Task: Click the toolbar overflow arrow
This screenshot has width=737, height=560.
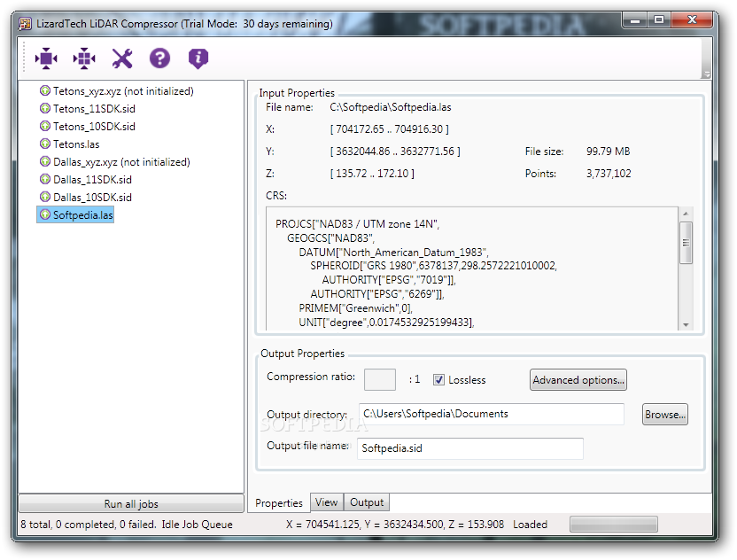Action: (x=706, y=74)
